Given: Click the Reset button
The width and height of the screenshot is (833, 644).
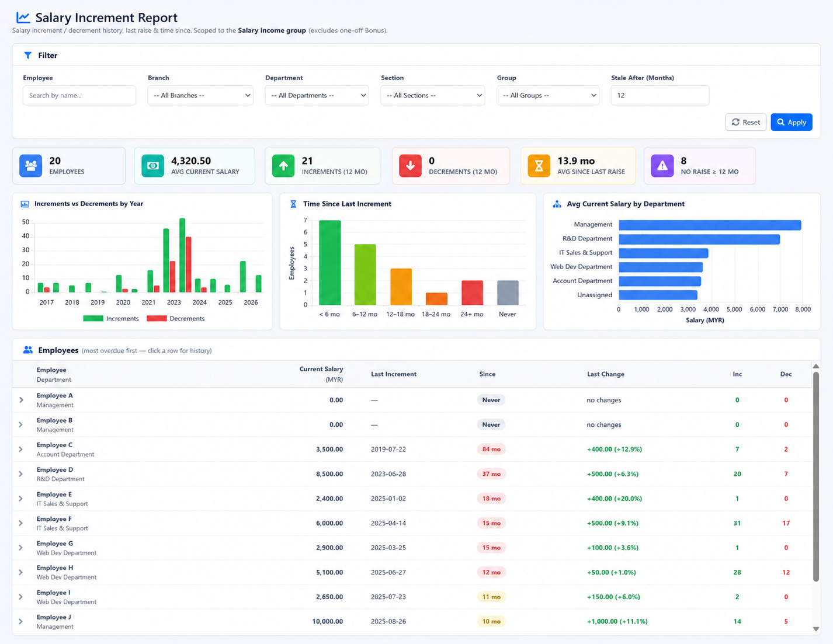Looking at the screenshot, I should (746, 122).
